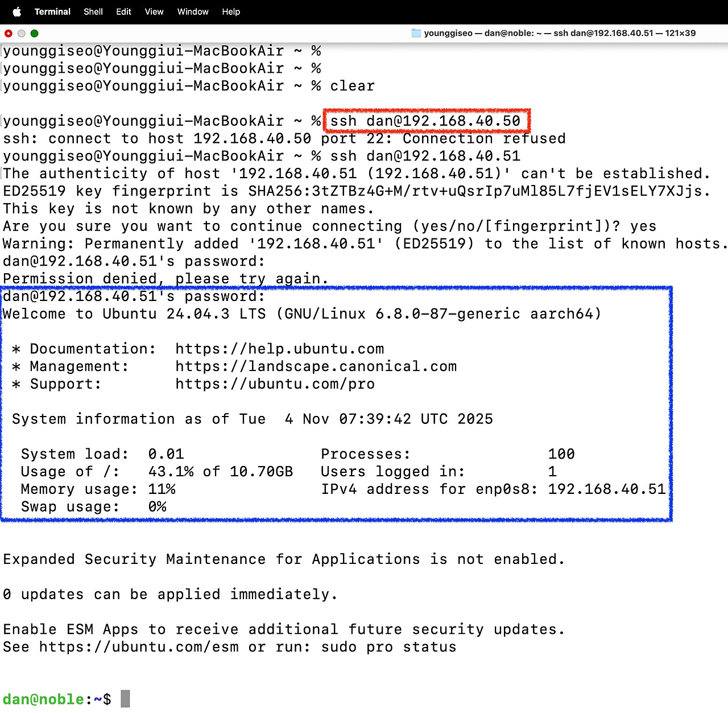Open the https://landscape.canonical.com management URL
The height and width of the screenshot is (713, 728).
point(316,366)
